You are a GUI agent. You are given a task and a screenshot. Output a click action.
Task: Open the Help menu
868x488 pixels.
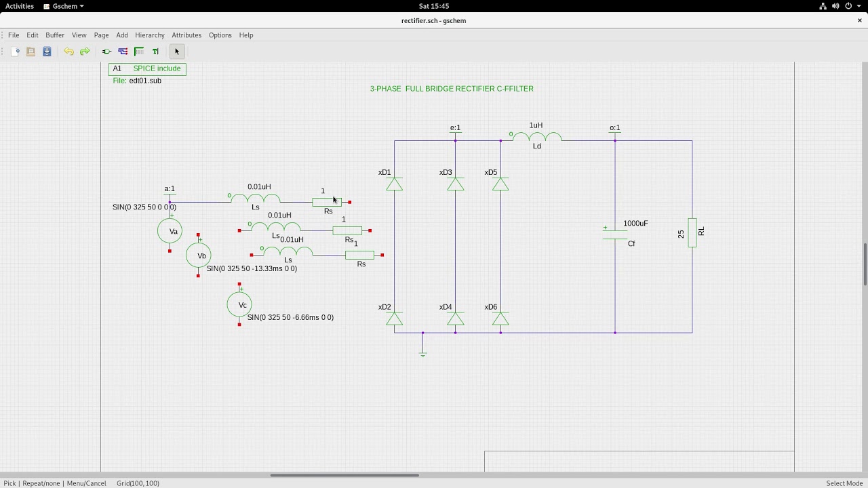246,35
